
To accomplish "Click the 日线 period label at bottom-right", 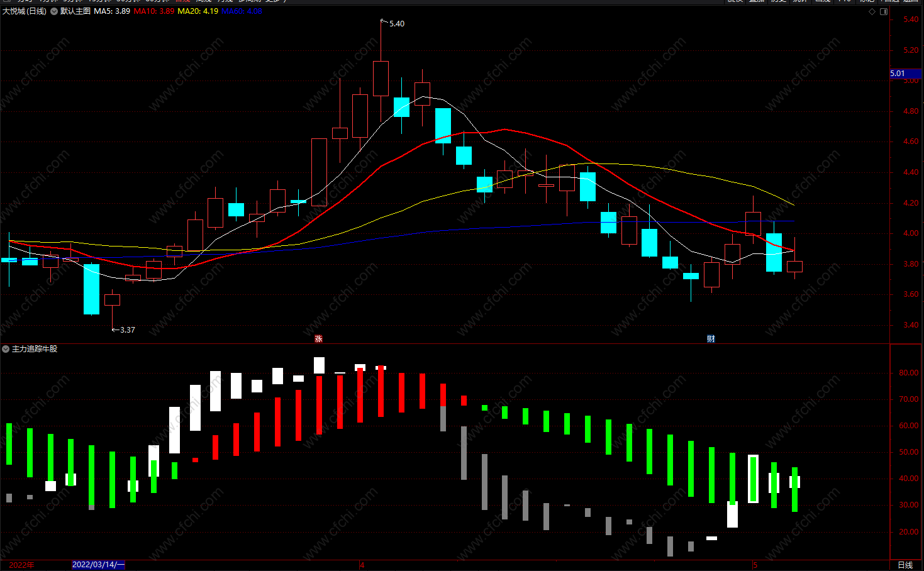I will pos(905,565).
